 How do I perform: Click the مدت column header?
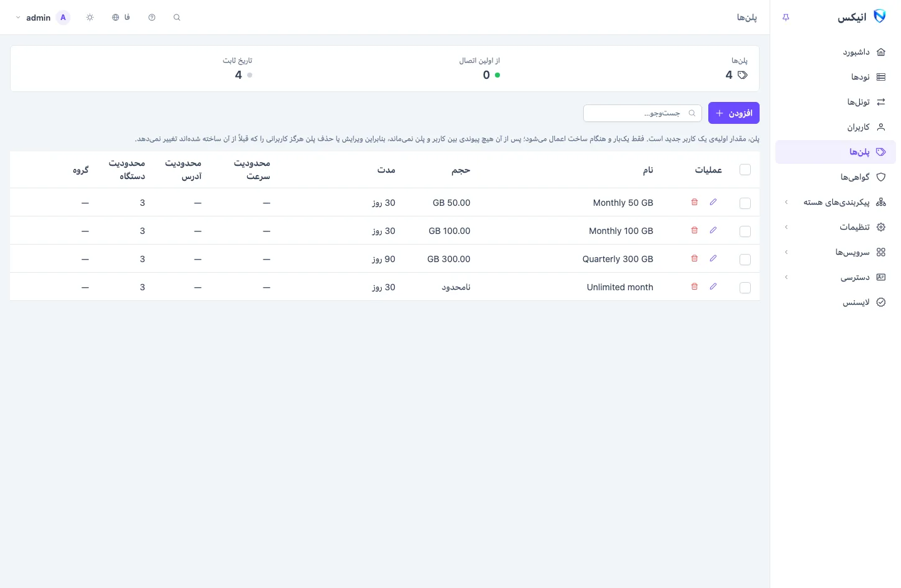387,170
